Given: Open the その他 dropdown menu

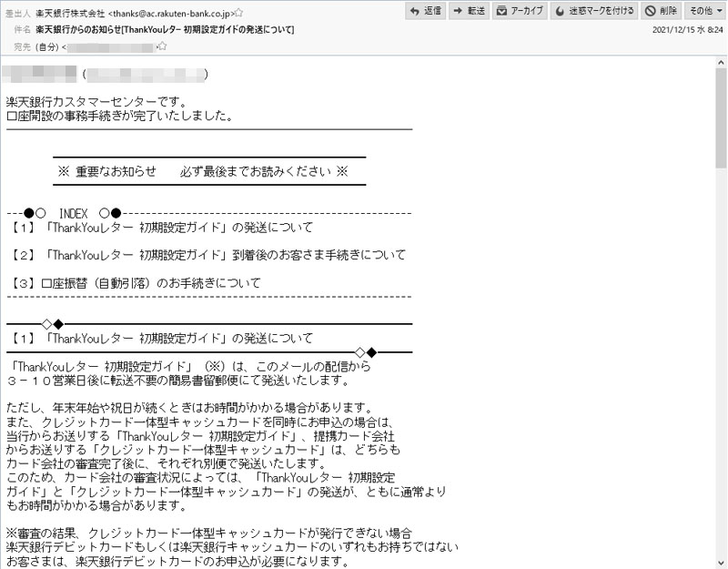Looking at the screenshot, I should click(705, 11).
